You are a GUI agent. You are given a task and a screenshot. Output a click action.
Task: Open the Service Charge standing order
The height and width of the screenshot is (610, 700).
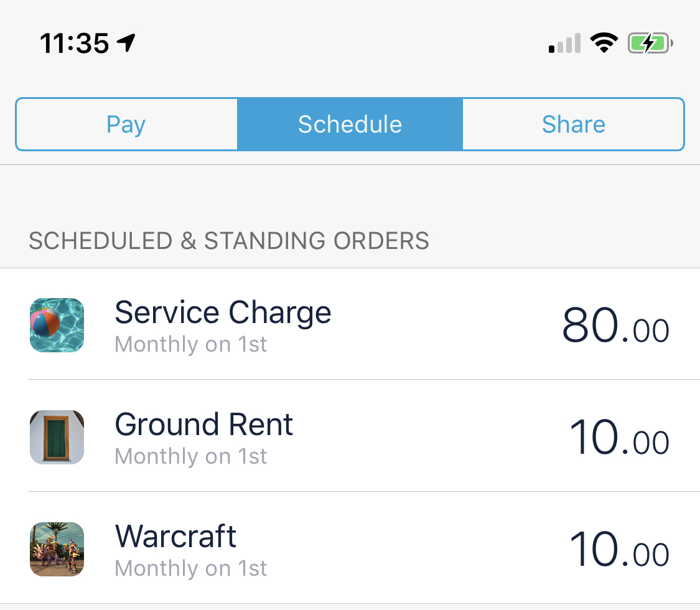coord(350,324)
